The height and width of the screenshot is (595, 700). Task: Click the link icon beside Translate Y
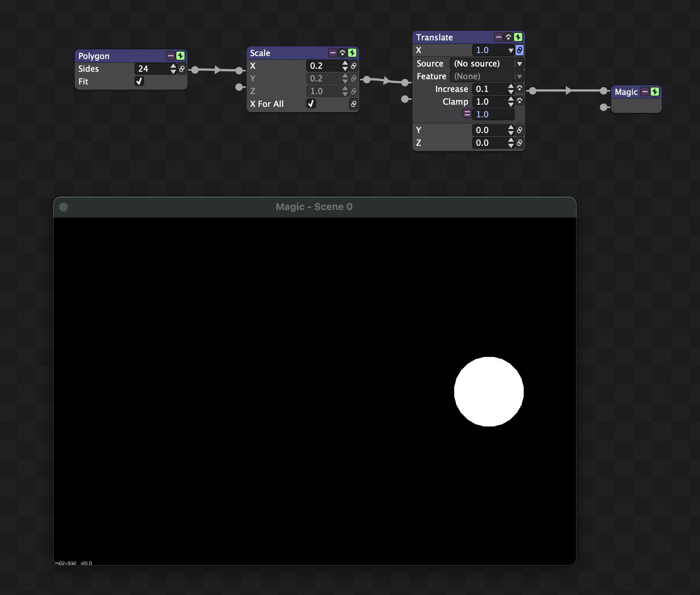pos(520,130)
